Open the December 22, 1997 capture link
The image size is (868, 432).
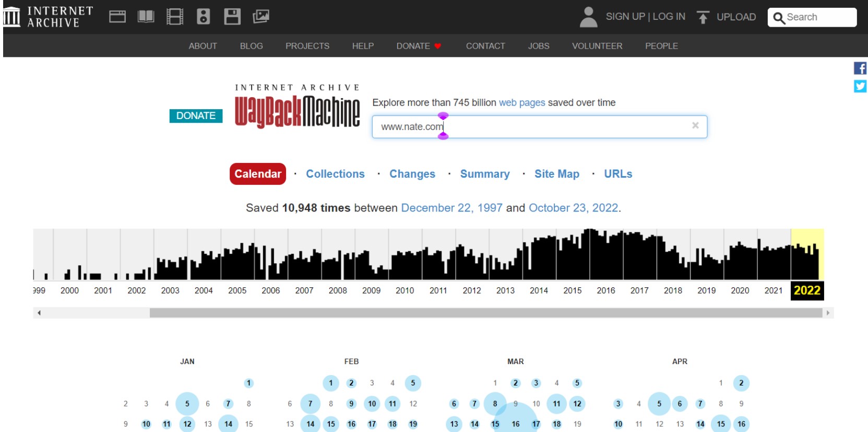(451, 208)
